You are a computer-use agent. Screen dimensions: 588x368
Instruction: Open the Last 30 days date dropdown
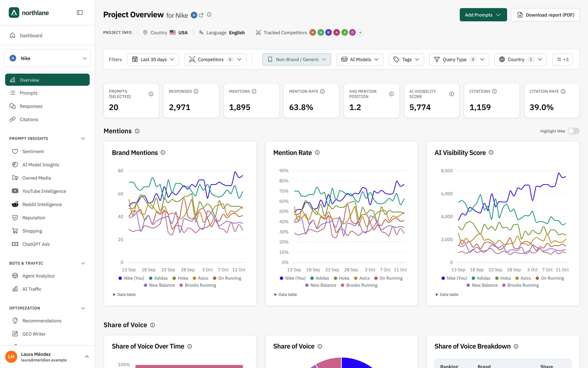click(x=153, y=59)
